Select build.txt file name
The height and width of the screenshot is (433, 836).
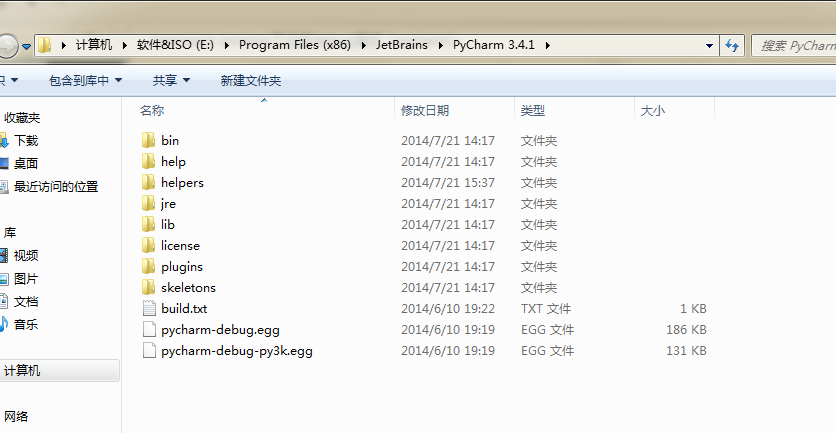[x=184, y=308]
